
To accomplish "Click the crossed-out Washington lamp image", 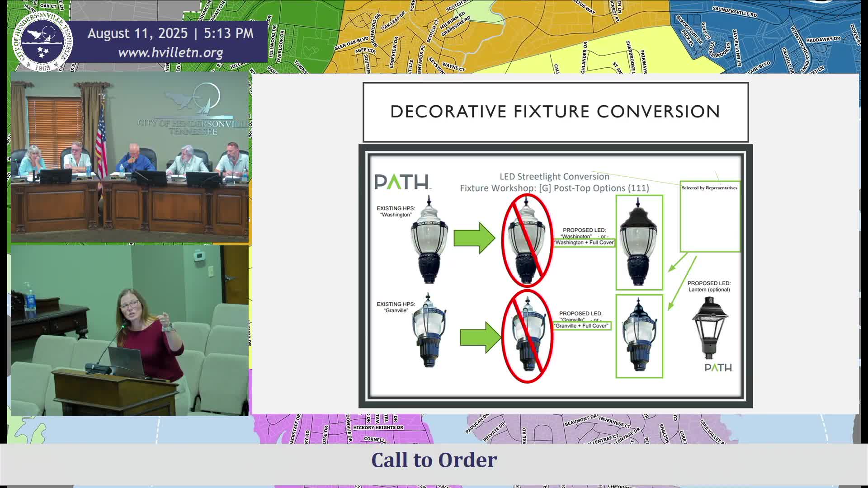I will pyautogui.click(x=527, y=240).
